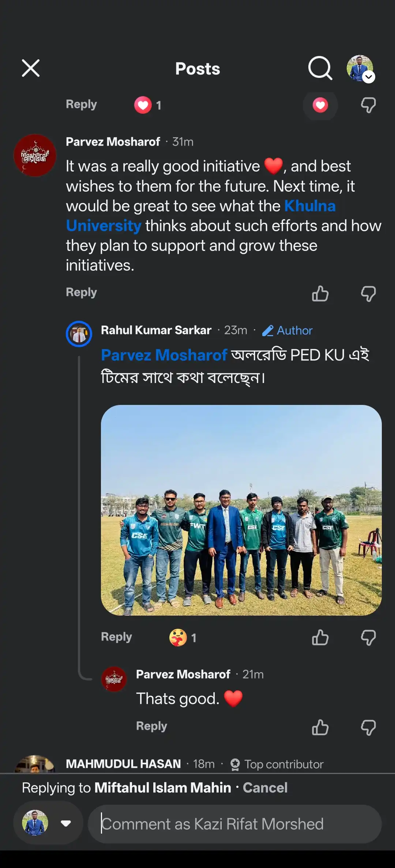Expand the comment identity dropdown arrow
This screenshot has width=395, height=868.
coord(66,823)
